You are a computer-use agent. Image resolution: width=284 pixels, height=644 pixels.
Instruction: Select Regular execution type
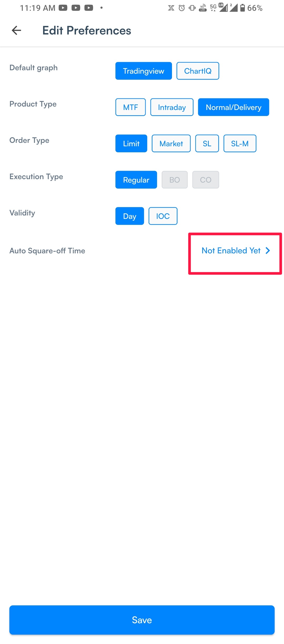click(136, 180)
